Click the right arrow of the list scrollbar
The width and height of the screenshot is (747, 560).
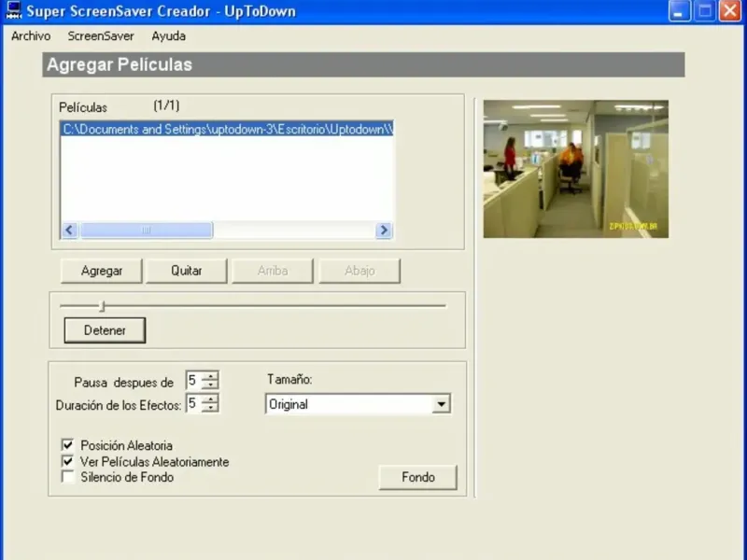pos(384,231)
